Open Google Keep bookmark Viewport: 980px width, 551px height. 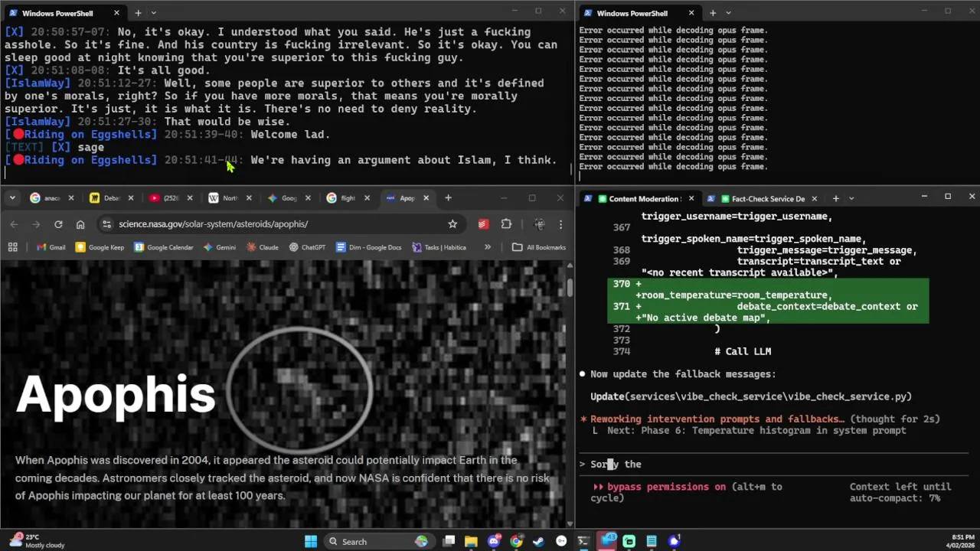coord(100,247)
